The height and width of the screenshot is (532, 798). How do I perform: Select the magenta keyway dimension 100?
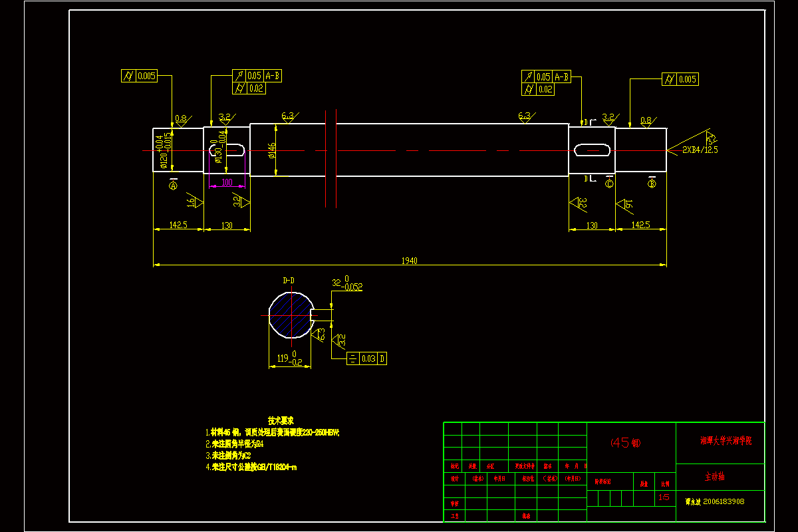(x=227, y=182)
